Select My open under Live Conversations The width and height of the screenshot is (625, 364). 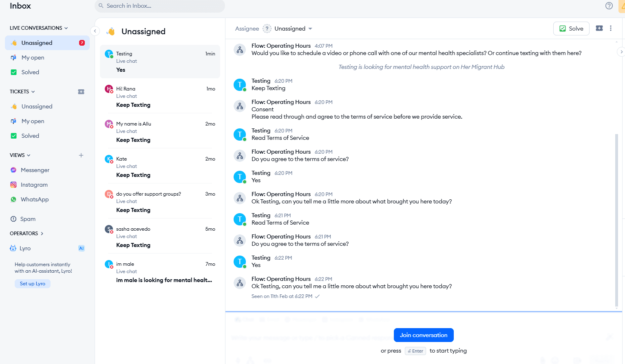pyautogui.click(x=33, y=57)
